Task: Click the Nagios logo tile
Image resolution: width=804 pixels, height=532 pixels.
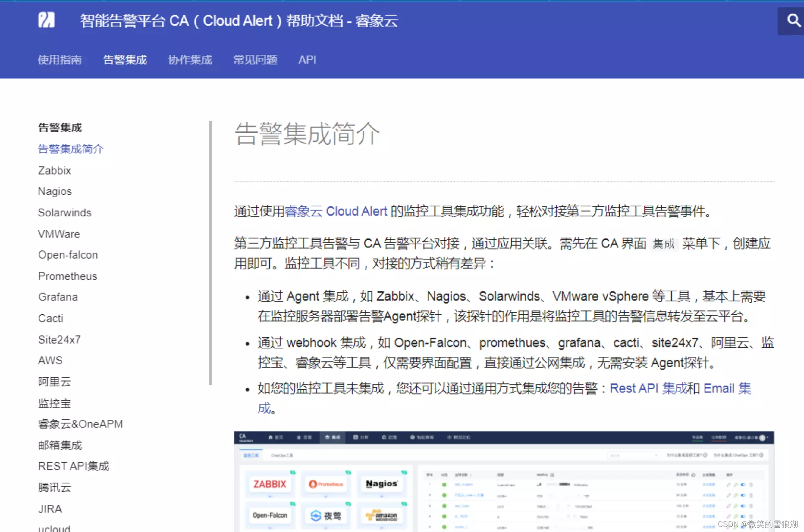Action: pos(381,484)
